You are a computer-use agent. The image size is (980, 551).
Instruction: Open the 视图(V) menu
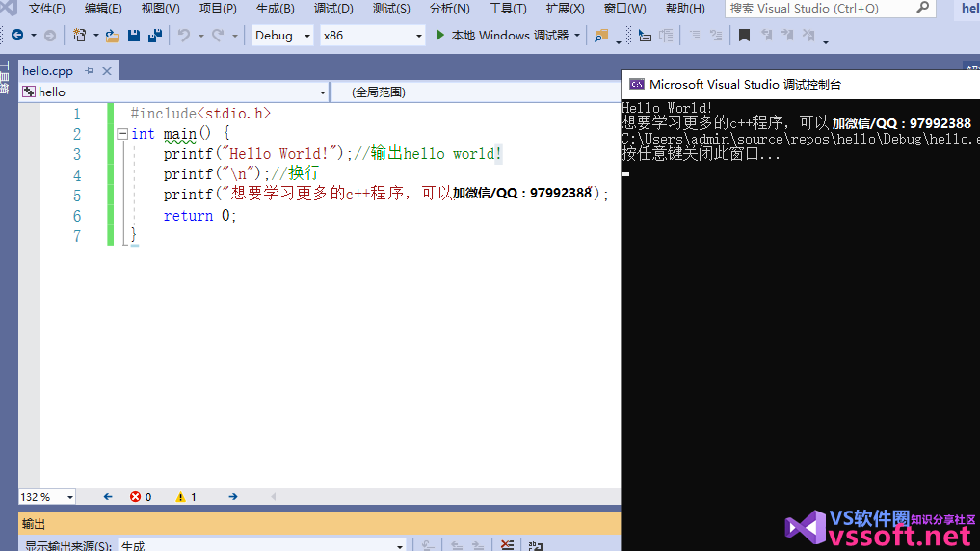click(161, 8)
